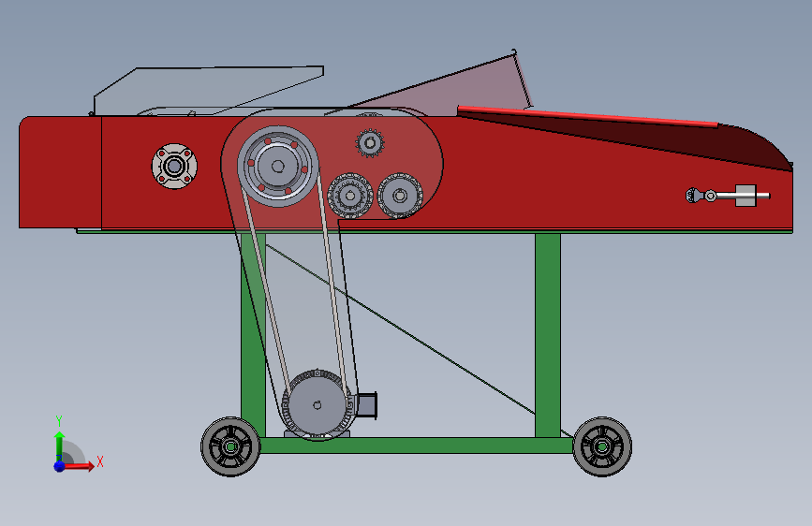Click the blue Z axis ball of triad
812x526 pixels.
click(60, 466)
